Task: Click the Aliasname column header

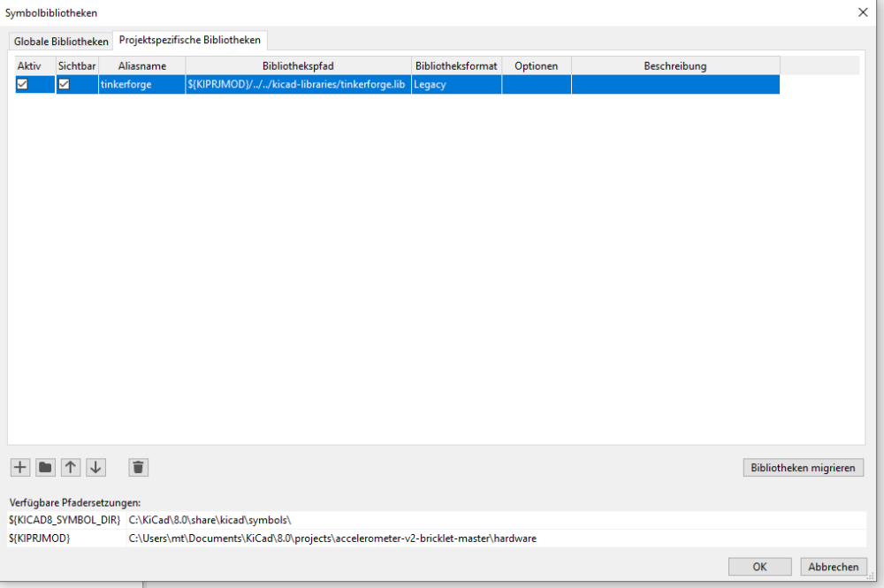Action: tap(141, 66)
